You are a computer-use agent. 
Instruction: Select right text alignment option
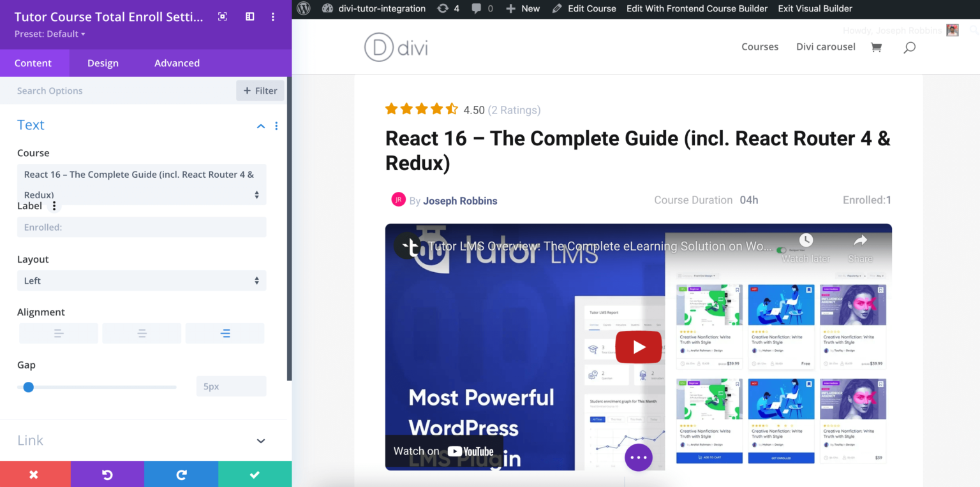coord(225,333)
